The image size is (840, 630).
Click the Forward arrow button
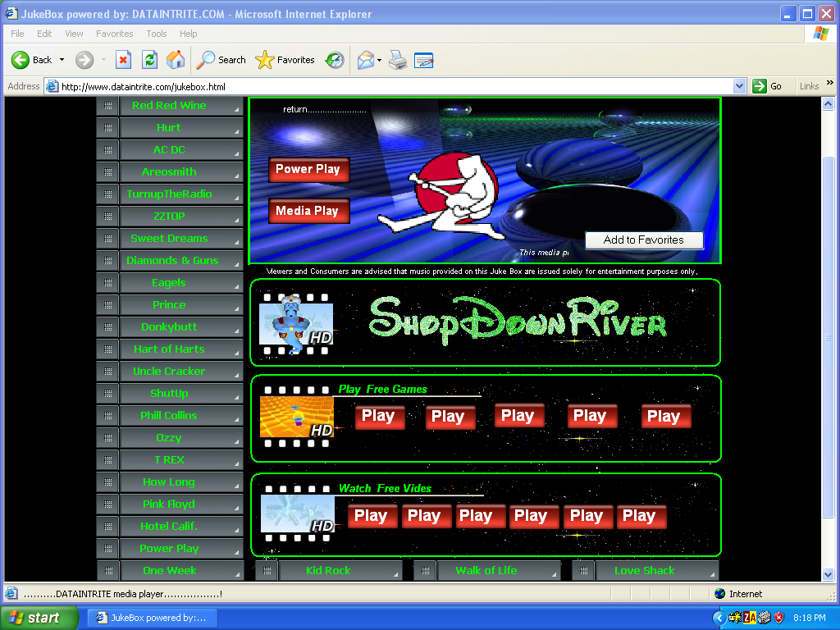point(84,60)
